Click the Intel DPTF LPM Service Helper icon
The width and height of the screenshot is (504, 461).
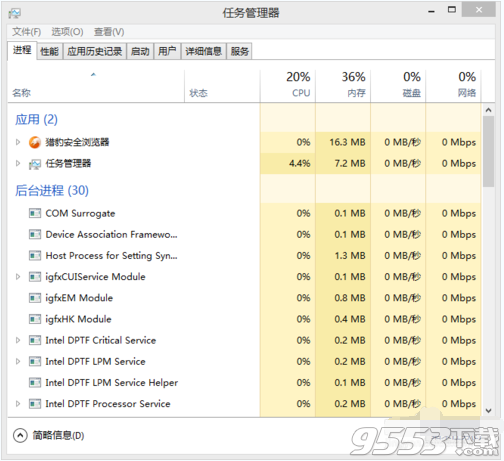click(35, 383)
